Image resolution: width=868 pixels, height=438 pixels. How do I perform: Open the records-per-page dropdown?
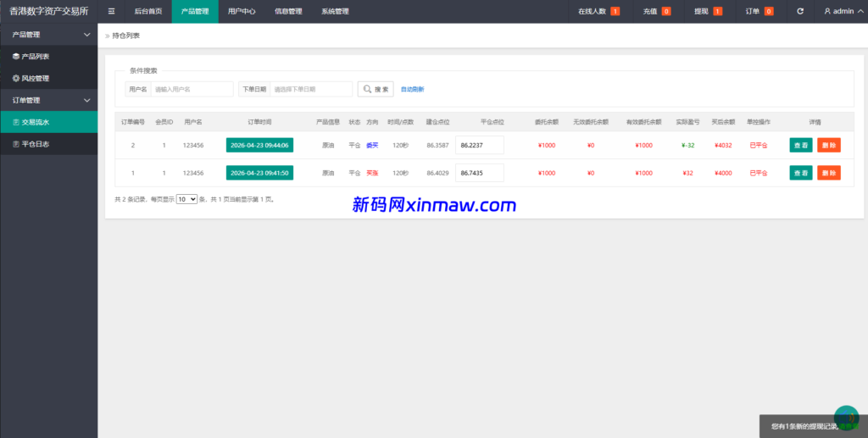click(186, 199)
